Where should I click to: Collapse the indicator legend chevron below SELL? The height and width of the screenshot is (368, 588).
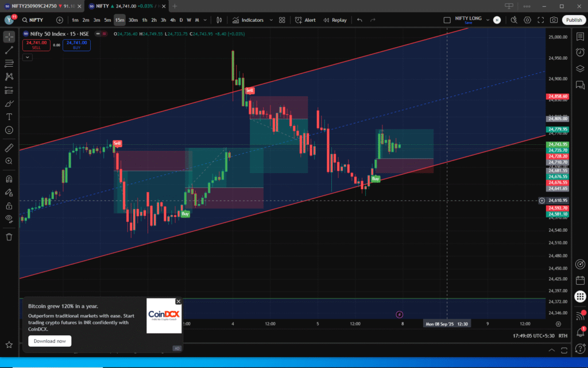(28, 57)
